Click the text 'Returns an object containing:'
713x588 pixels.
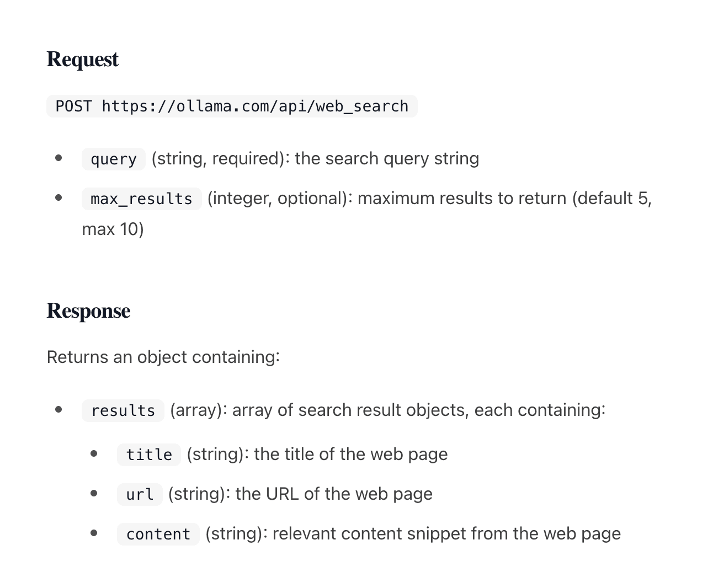pos(163,357)
